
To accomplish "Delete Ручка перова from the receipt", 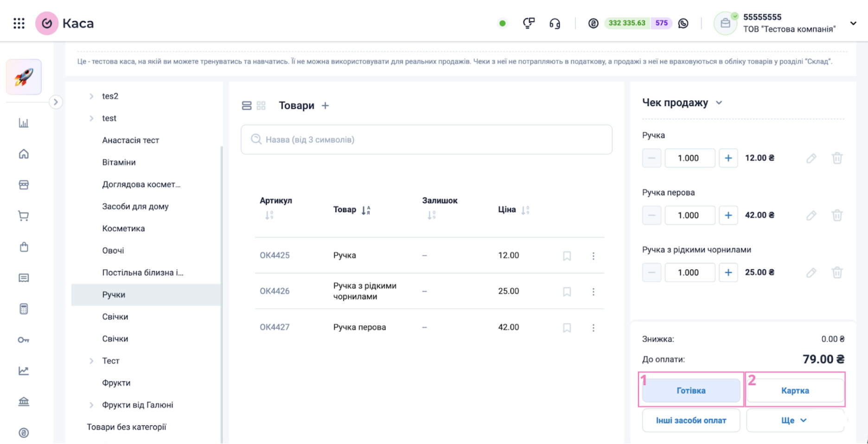I will pyautogui.click(x=837, y=216).
